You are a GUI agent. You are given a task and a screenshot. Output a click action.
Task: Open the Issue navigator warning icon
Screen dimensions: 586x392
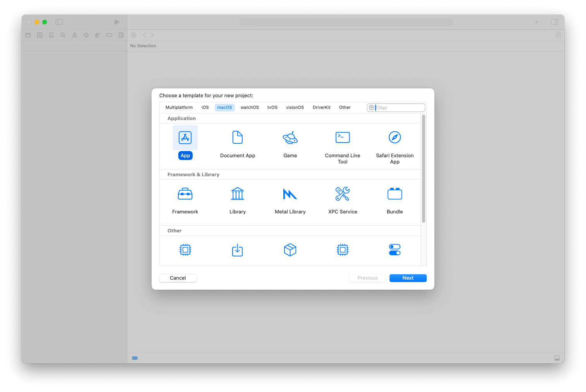(74, 35)
